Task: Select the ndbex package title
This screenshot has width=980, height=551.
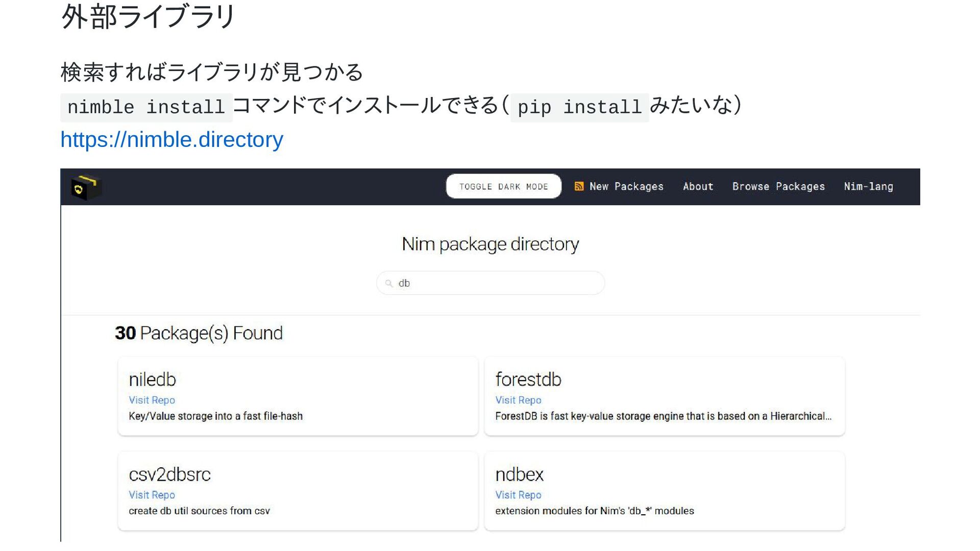Action: [519, 474]
